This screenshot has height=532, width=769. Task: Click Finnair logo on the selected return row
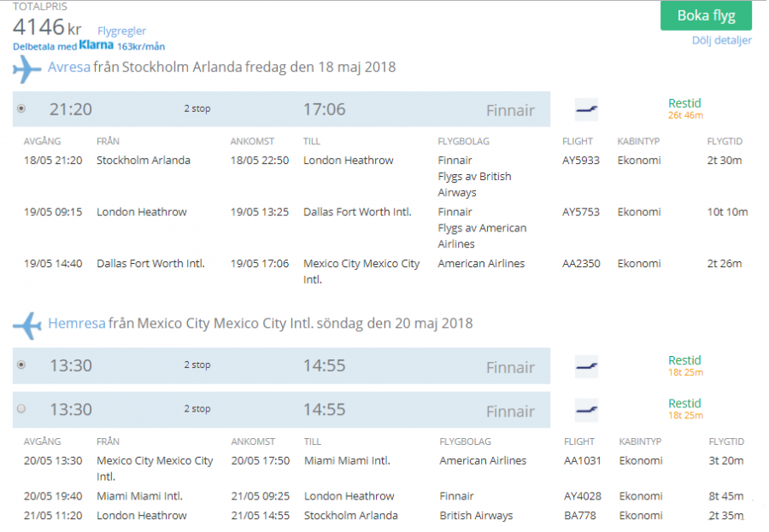point(586,366)
